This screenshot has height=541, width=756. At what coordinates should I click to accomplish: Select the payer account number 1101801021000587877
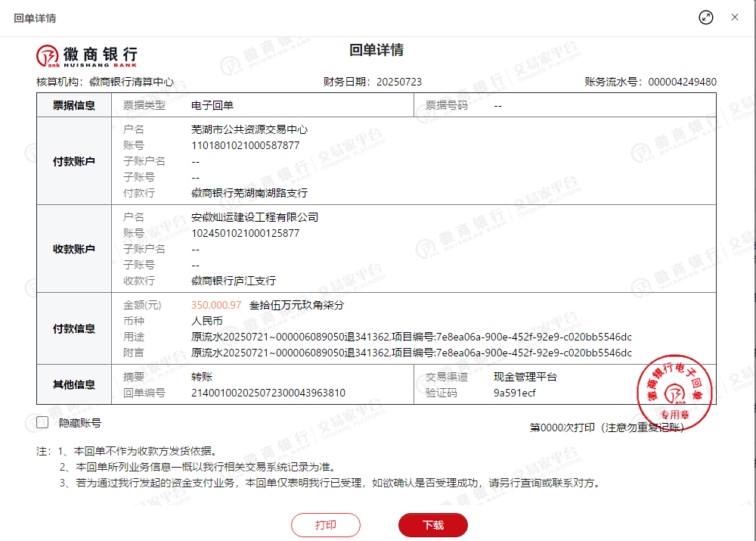click(246, 145)
